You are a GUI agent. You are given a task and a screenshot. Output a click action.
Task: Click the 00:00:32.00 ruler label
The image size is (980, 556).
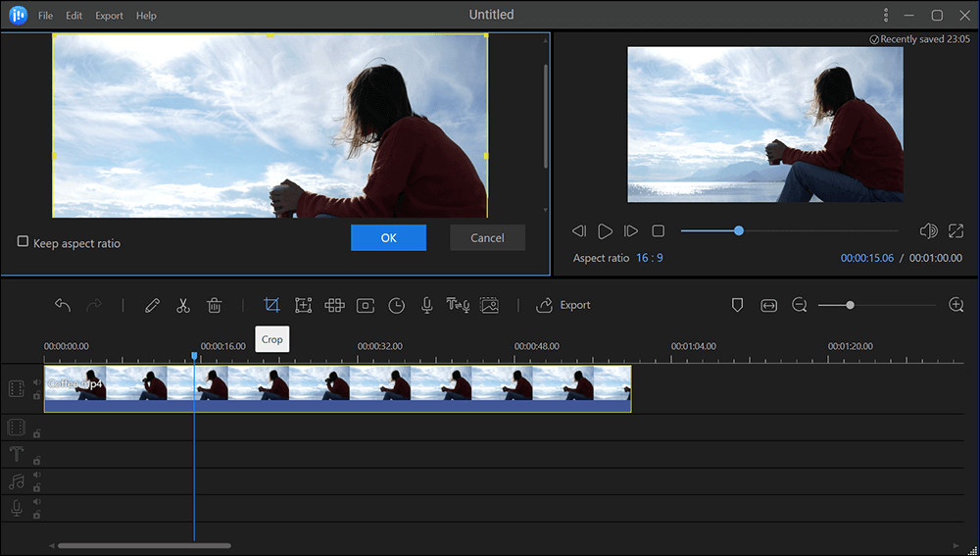(x=380, y=346)
